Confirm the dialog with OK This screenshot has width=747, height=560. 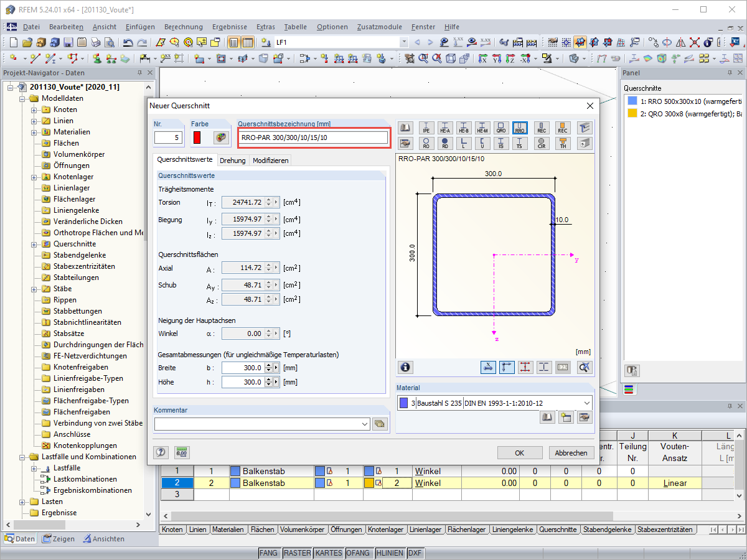coord(520,453)
